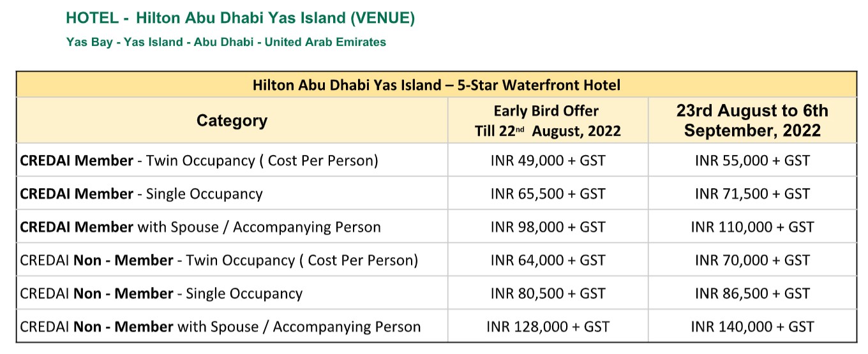Click CREDAI Member with Spouse row label

200,227
